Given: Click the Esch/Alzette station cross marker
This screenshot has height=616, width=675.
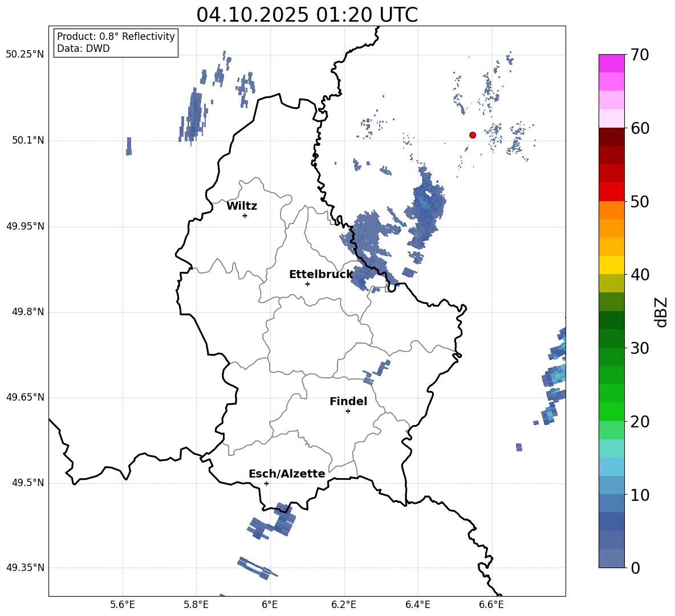Looking at the screenshot, I should [266, 483].
